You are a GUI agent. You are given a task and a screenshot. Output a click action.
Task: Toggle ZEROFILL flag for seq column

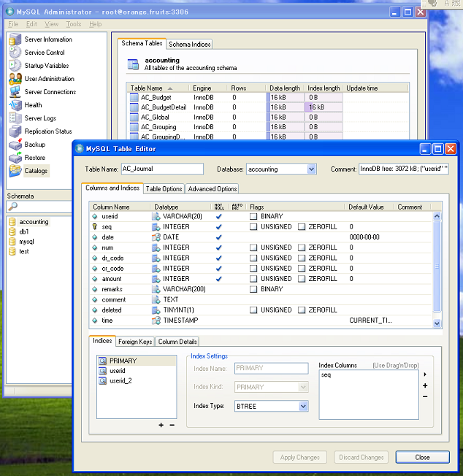[x=302, y=227]
